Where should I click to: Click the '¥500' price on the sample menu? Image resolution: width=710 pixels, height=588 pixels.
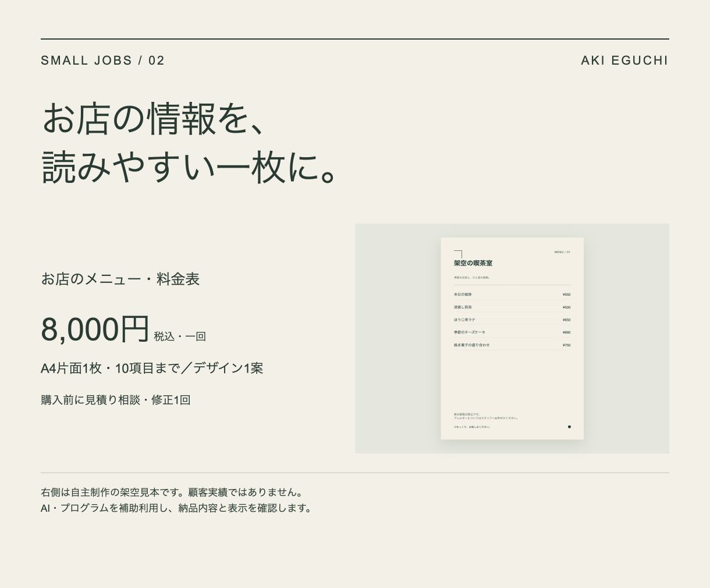tap(566, 307)
